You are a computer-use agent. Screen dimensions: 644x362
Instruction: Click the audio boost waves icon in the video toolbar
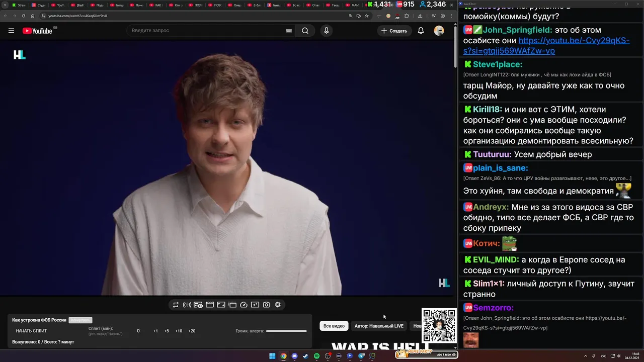point(187,305)
